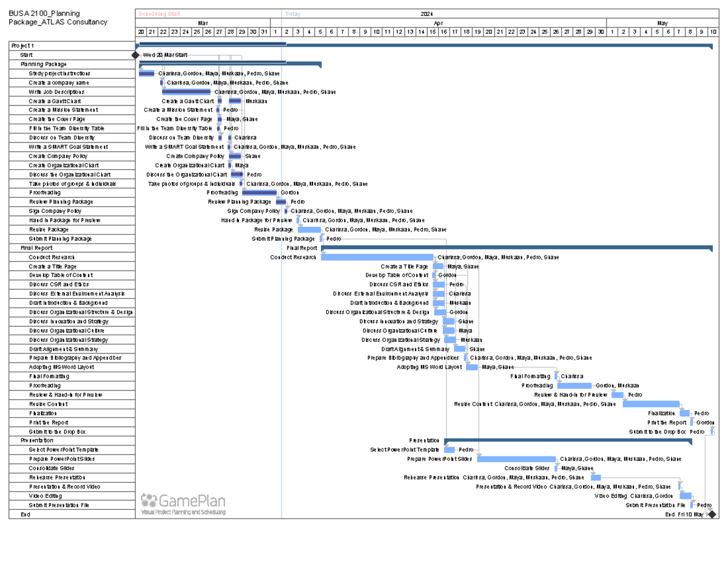
Task: Select the Conduct Research task bar
Action: tap(376, 256)
